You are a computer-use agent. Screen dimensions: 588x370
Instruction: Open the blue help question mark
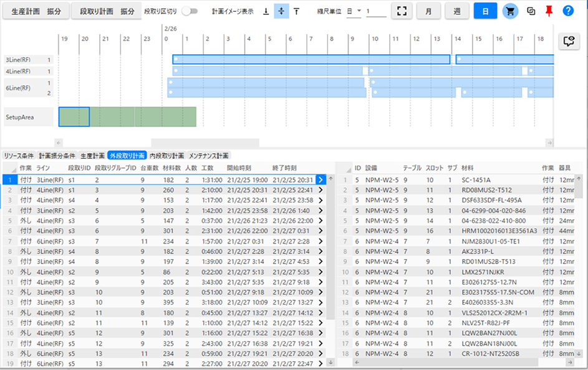click(568, 11)
